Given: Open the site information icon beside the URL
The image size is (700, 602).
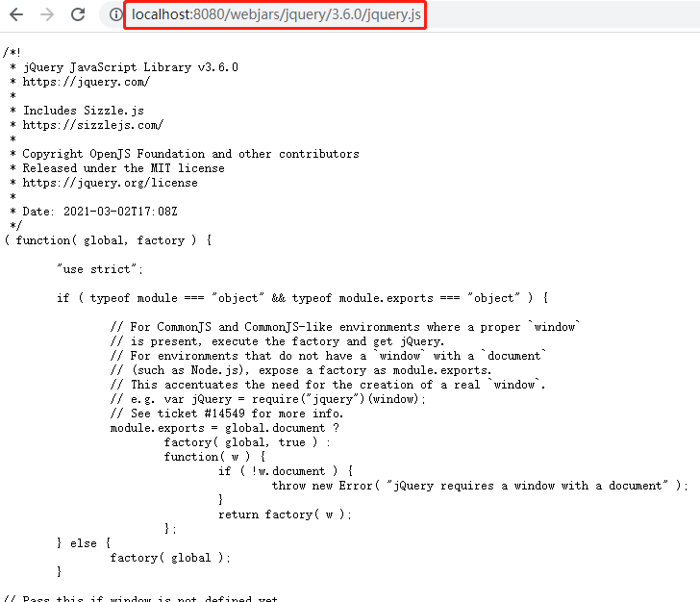Looking at the screenshot, I should point(115,14).
